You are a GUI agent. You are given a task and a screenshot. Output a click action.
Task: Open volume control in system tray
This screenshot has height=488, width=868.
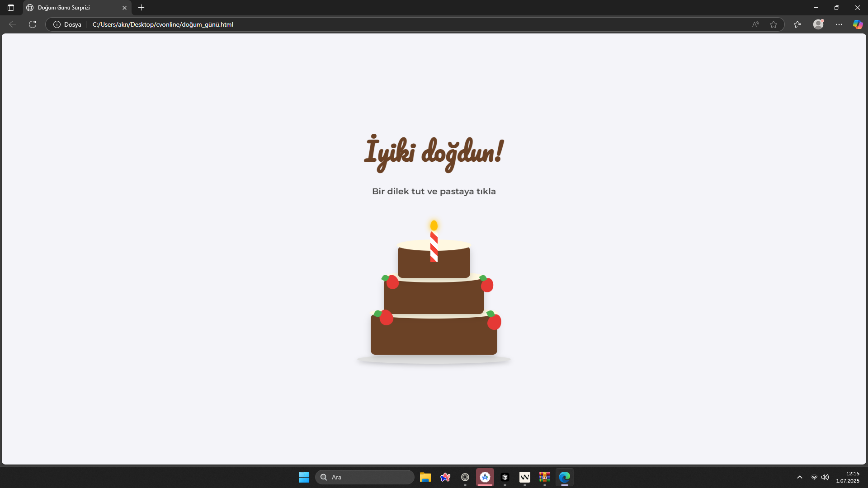825,477
